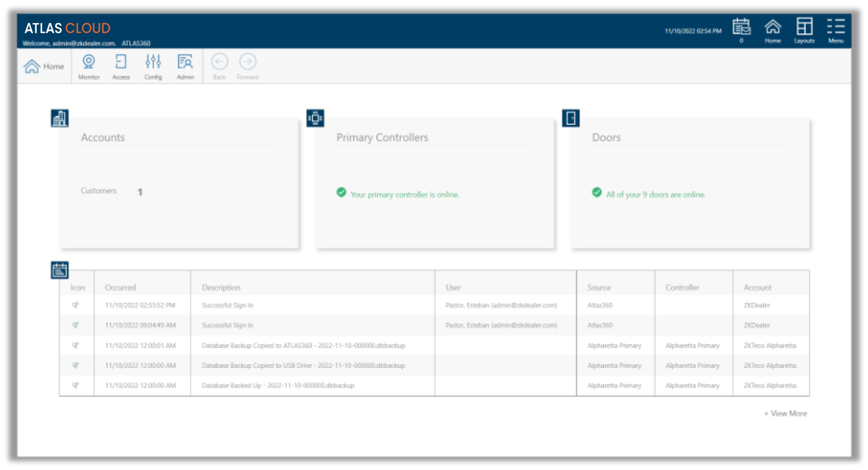Click the events log calendar icon above the table

[60, 270]
